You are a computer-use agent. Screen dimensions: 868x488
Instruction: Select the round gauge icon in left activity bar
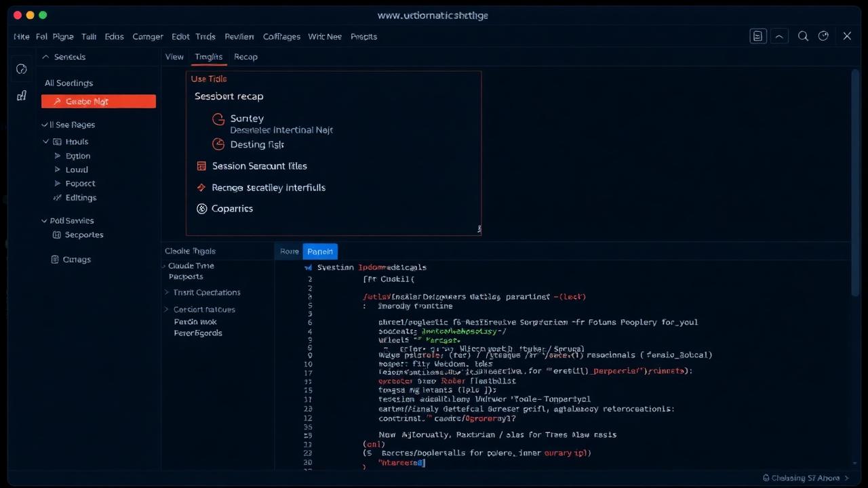coord(21,69)
